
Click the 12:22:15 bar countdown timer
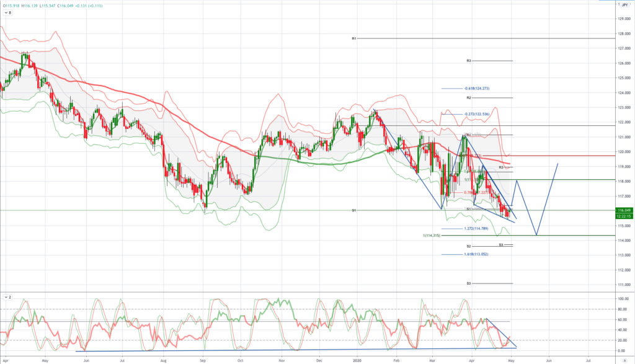pos(623,216)
